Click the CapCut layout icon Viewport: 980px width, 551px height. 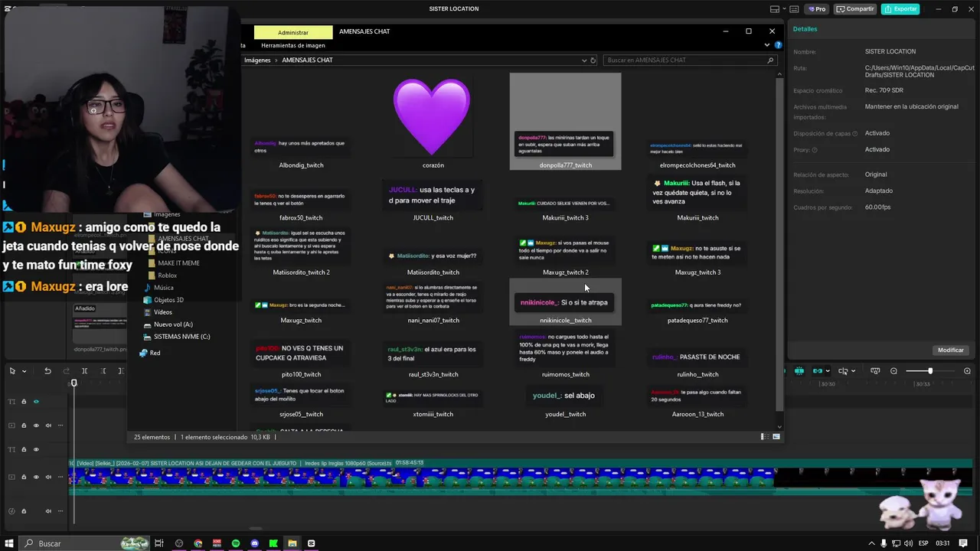775,9
